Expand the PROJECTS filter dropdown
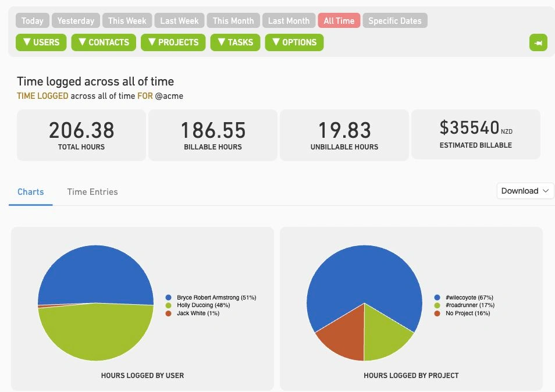This screenshot has height=392, width=555. [x=173, y=42]
